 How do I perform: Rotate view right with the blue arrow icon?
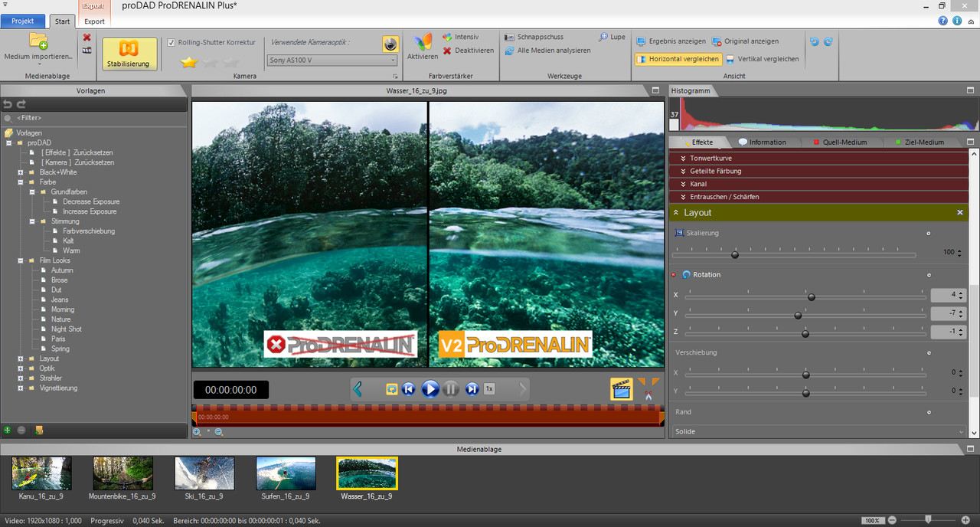[827, 41]
